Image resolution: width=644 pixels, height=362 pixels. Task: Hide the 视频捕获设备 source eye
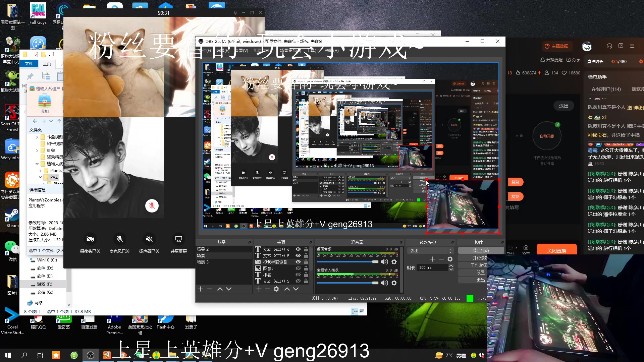298,262
